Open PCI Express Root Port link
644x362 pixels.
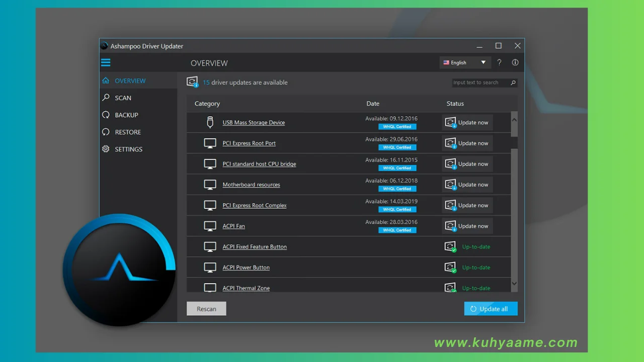[249, 143]
